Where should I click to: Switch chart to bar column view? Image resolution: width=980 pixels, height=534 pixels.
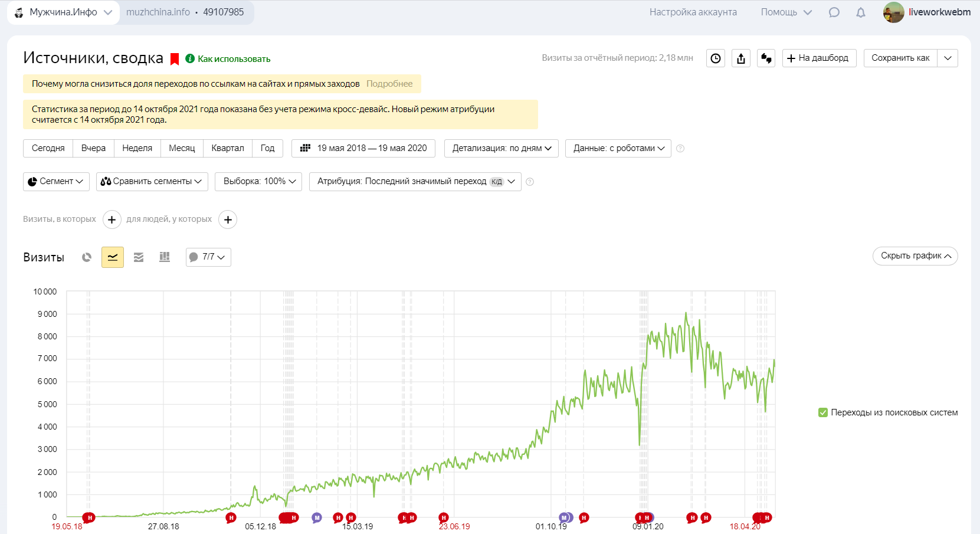pyautogui.click(x=165, y=257)
